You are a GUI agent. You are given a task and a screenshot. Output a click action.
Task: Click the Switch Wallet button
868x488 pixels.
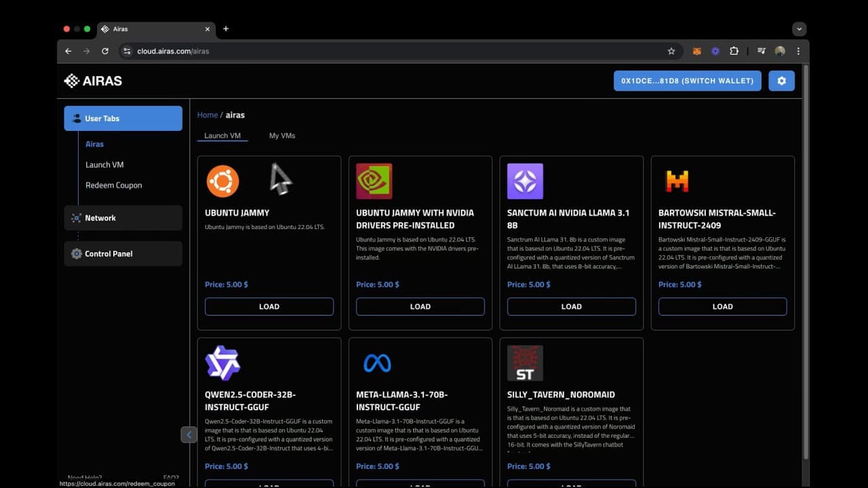click(688, 81)
